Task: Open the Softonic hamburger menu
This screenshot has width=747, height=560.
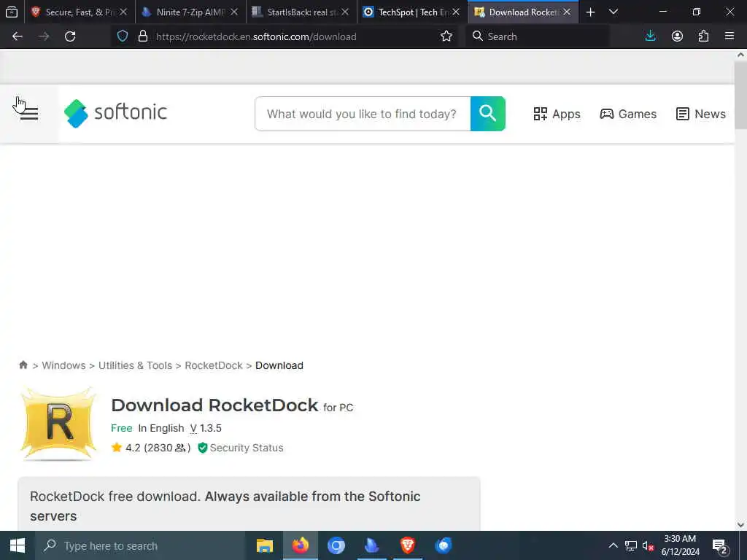Action: (x=29, y=113)
